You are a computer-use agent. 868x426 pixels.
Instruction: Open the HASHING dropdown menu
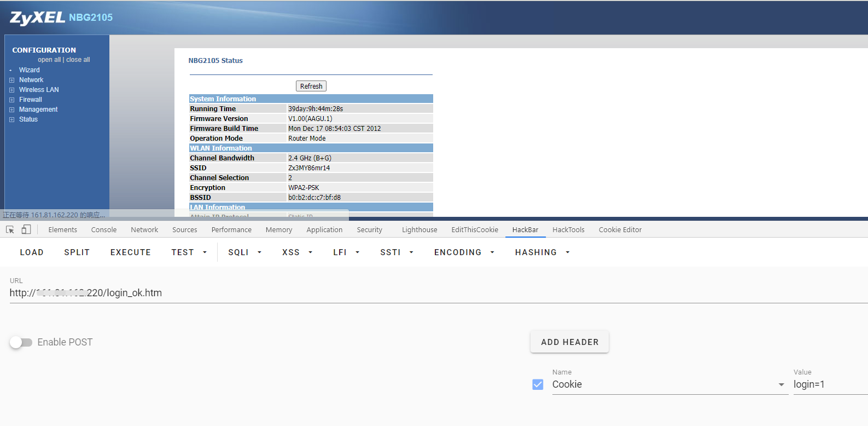pos(541,252)
